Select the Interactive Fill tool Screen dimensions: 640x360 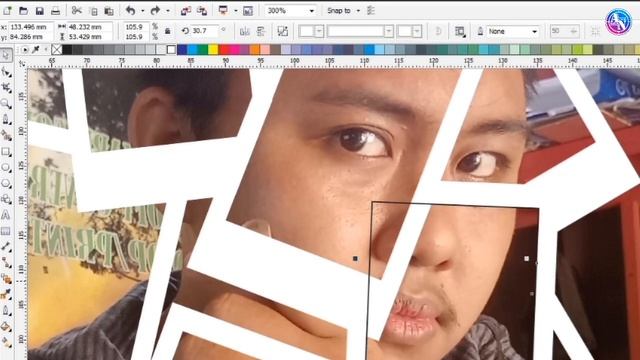click(x=6, y=342)
